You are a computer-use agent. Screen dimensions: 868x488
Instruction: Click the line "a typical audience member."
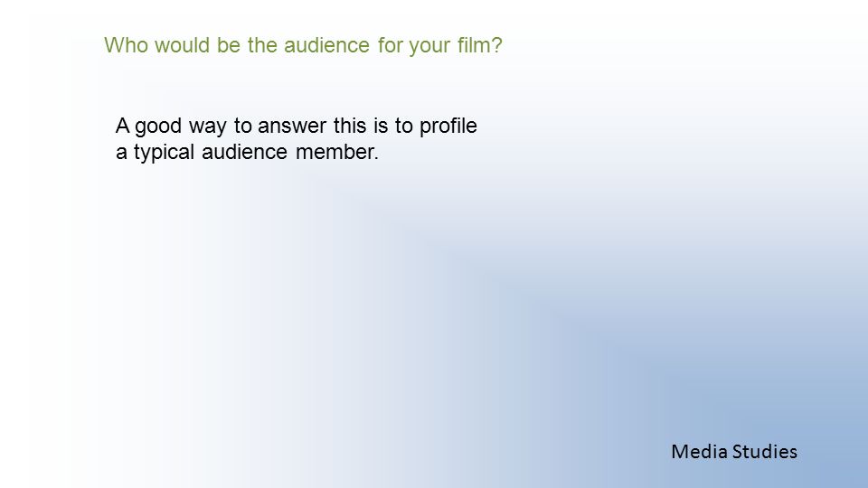tap(247, 152)
